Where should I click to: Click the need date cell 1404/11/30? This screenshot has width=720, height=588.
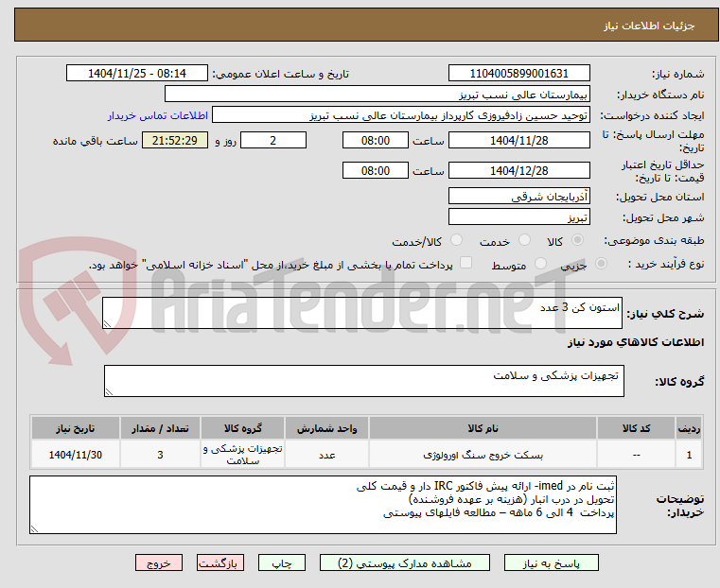point(76,455)
